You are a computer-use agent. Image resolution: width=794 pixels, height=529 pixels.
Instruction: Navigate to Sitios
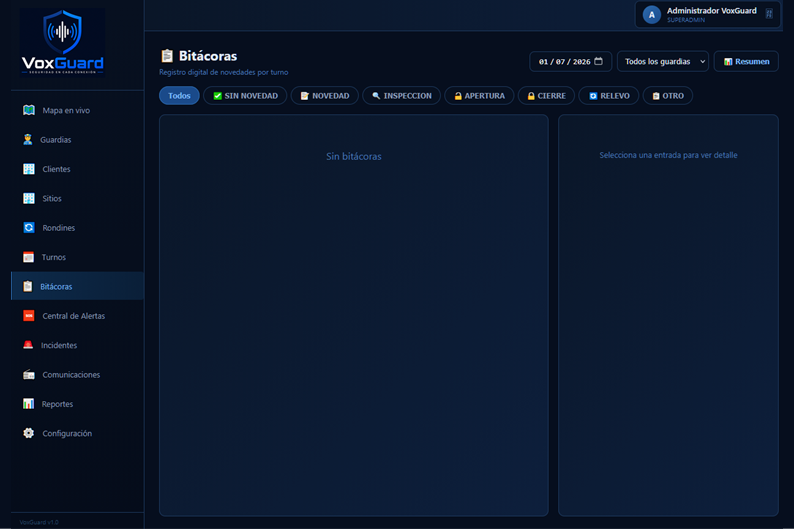77,198
